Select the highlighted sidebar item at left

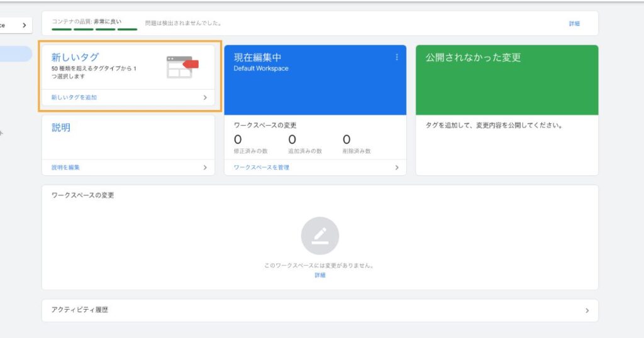pyautogui.click(x=16, y=54)
